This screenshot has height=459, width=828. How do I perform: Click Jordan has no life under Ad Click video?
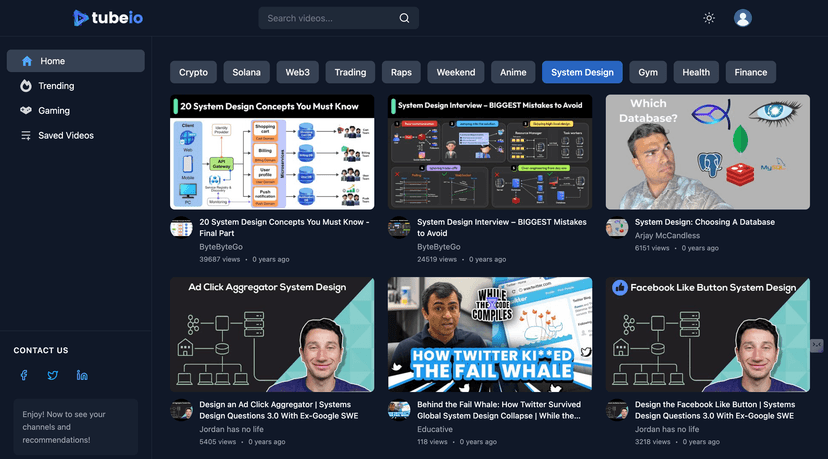(x=231, y=429)
